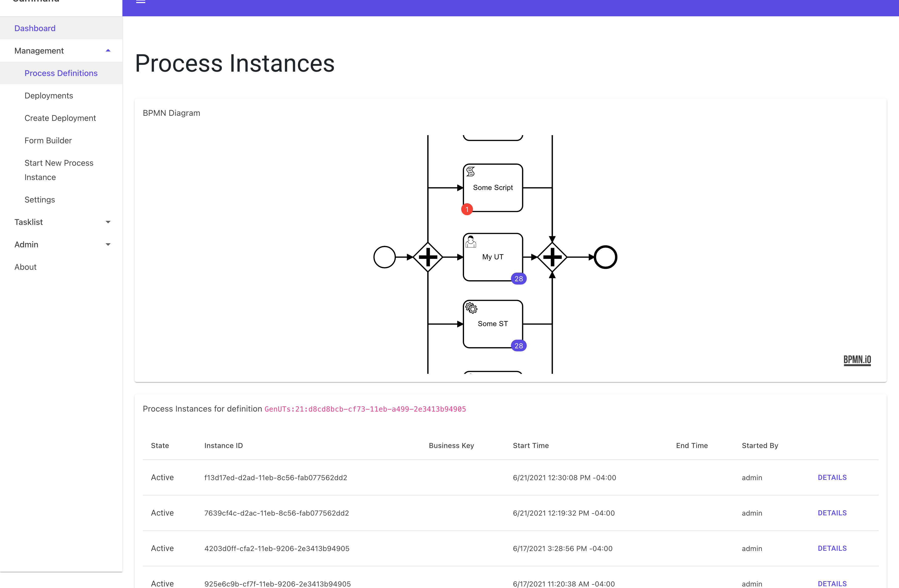This screenshot has height=588, width=899.
Task: Expand the Admin menu section
Action: click(x=108, y=244)
